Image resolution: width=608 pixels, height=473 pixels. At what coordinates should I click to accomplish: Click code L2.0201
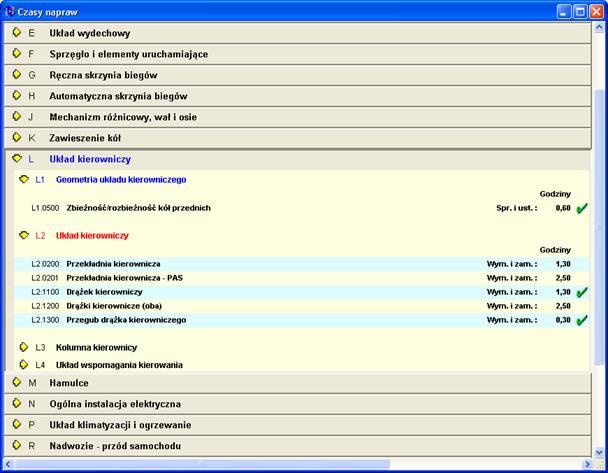tap(45, 278)
